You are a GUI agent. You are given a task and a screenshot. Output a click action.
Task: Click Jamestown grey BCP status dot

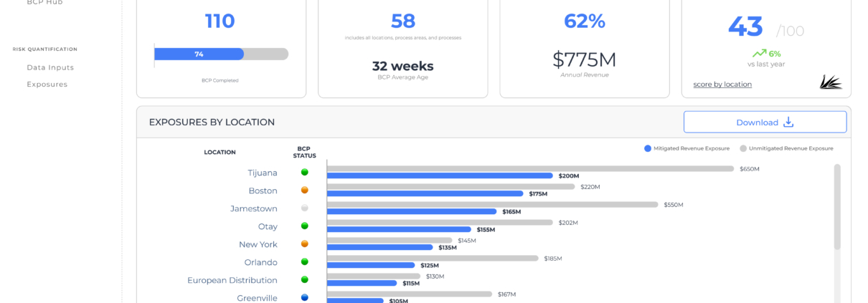pos(305,208)
